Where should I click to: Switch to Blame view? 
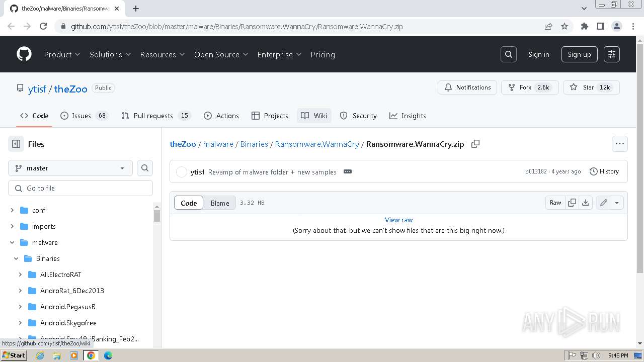(x=220, y=203)
